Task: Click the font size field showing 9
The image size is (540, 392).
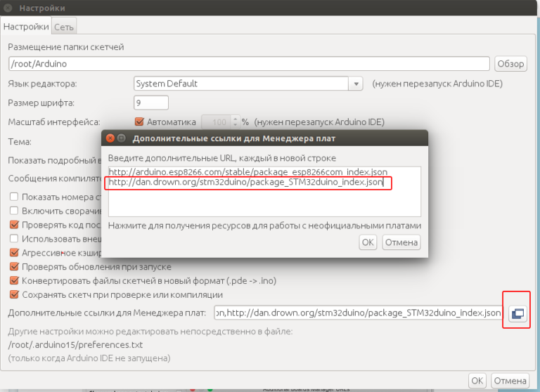Action: click(151, 103)
